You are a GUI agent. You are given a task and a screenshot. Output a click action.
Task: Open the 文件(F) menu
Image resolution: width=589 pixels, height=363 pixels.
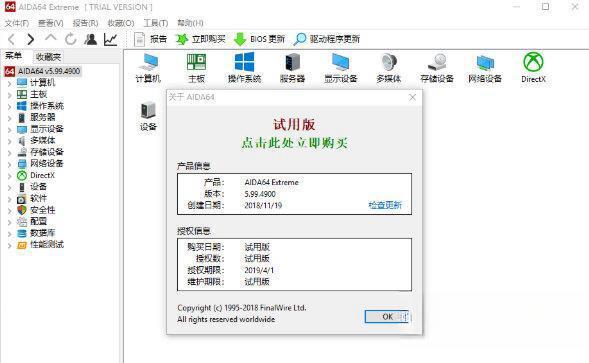17,23
